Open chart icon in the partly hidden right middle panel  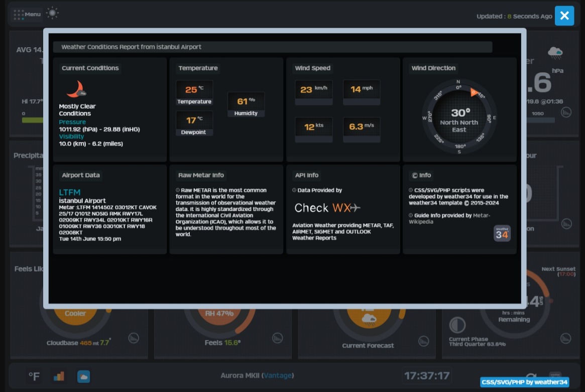click(x=566, y=223)
